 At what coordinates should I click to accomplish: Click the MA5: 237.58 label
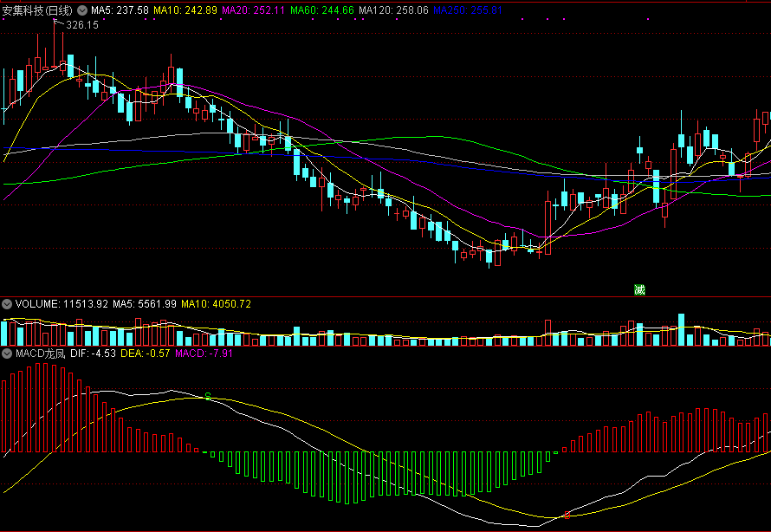pos(120,10)
